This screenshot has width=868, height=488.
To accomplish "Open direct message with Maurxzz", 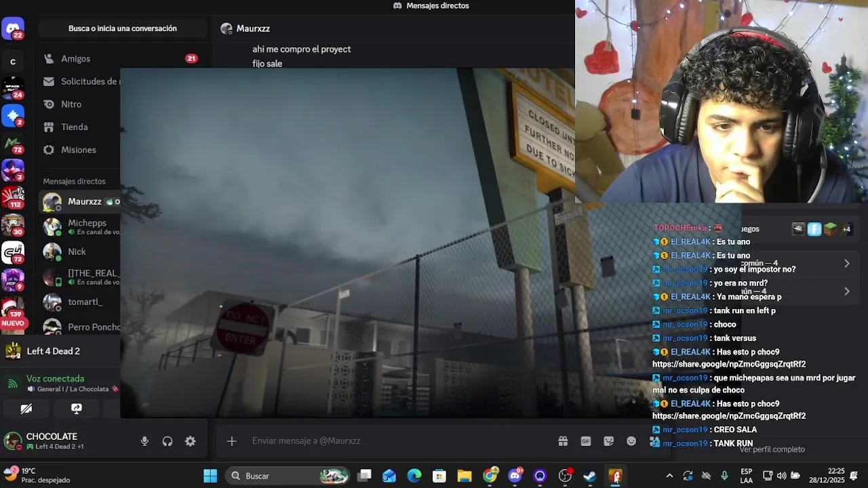I will [x=79, y=202].
